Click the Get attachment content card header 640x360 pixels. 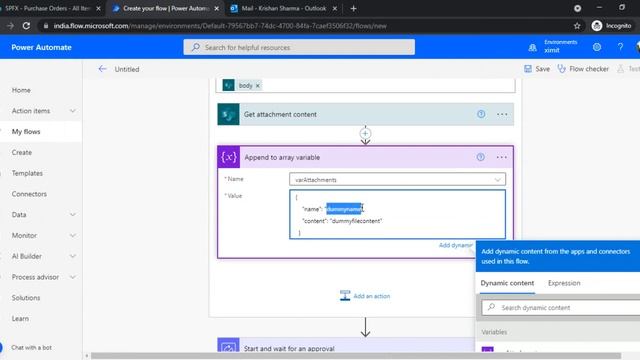(365, 114)
